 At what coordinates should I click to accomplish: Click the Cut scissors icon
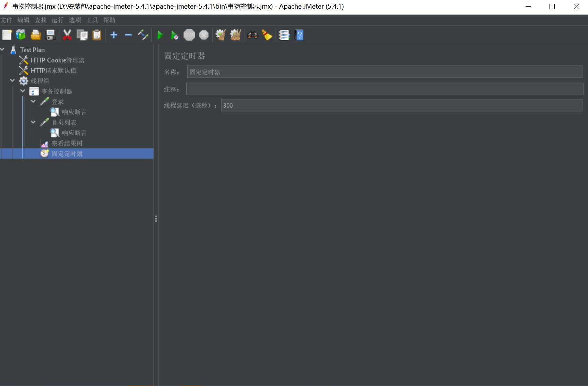point(67,35)
